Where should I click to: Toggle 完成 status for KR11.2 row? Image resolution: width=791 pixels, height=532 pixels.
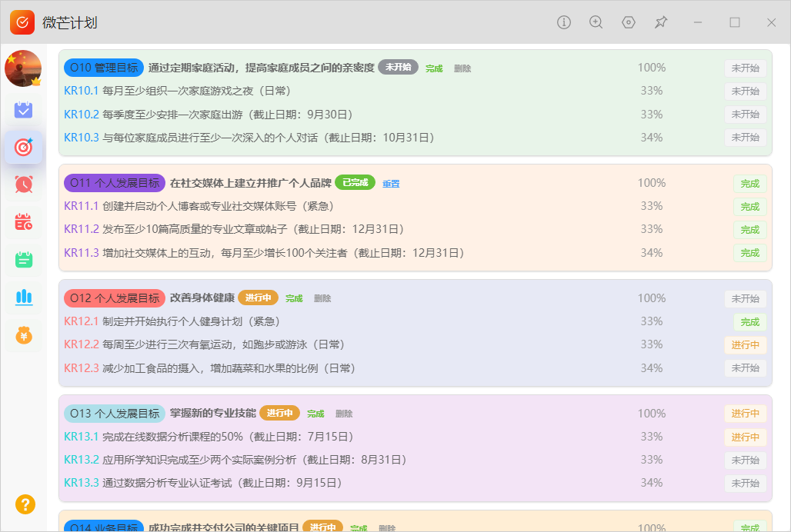click(749, 230)
